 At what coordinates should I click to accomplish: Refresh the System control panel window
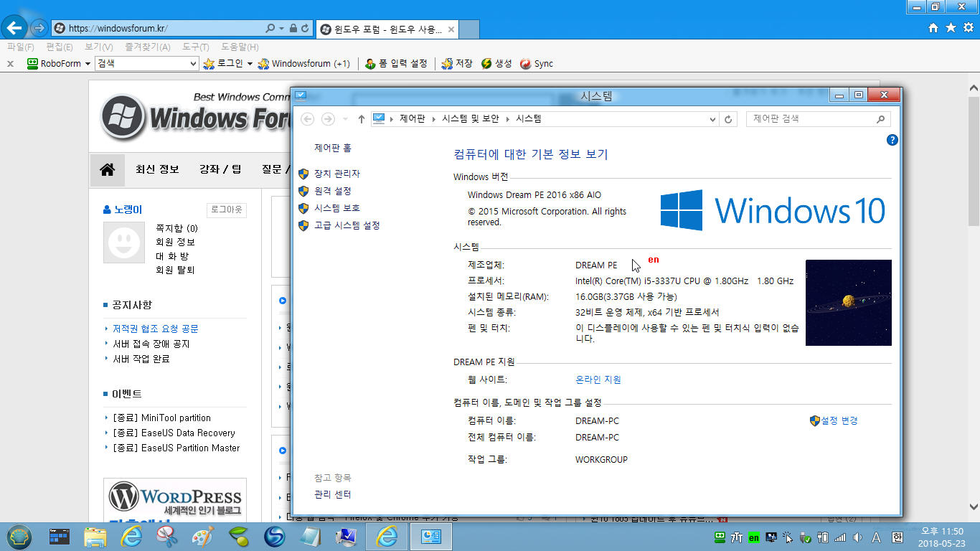point(729,119)
